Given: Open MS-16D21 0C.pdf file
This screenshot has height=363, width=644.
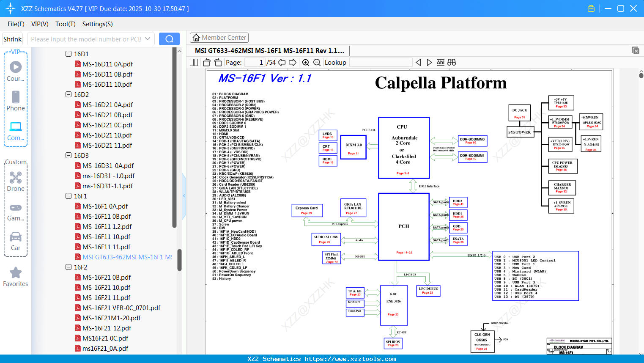Looking at the screenshot, I should click(107, 125).
